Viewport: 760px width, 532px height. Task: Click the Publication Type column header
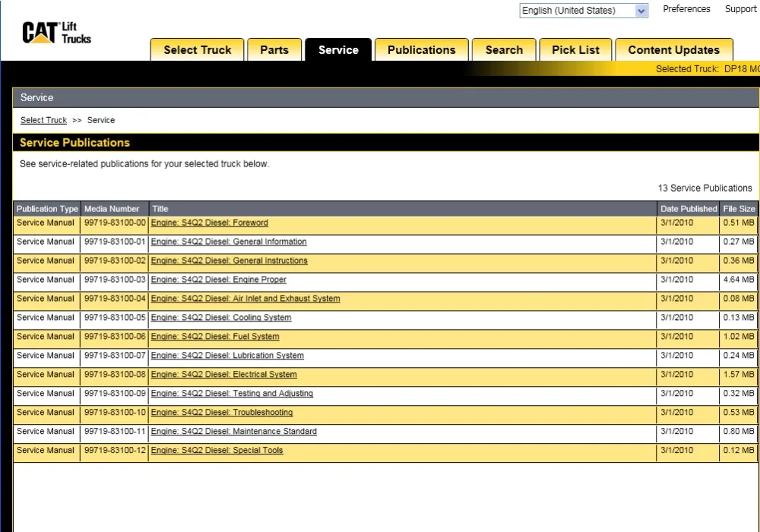click(47, 209)
